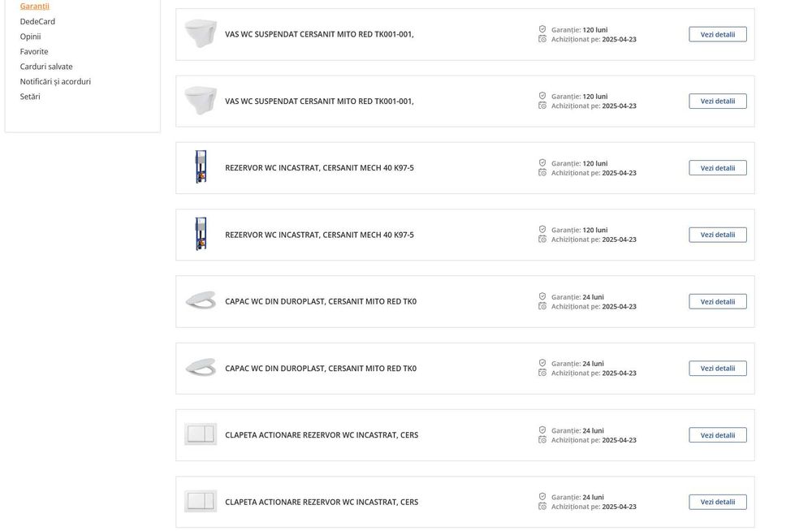Viewport: 812px width, 531px height.
Task: Click purchase date calendar icon on second VAS WC row
Action: [x=542, y=106]
